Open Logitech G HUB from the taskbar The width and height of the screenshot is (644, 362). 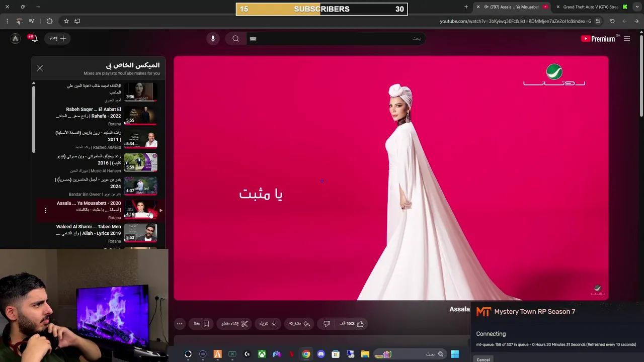(247, 354)
